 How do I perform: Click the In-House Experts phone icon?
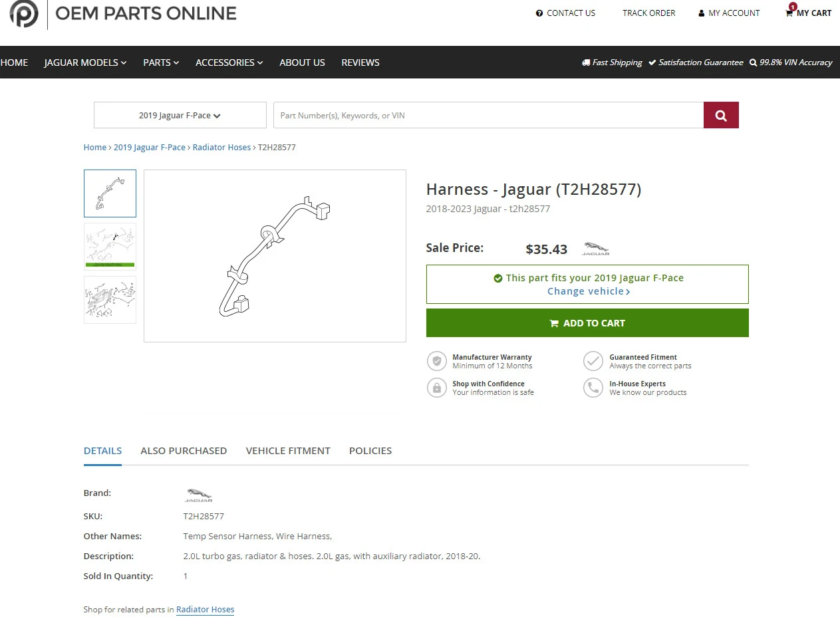point(593,388)
